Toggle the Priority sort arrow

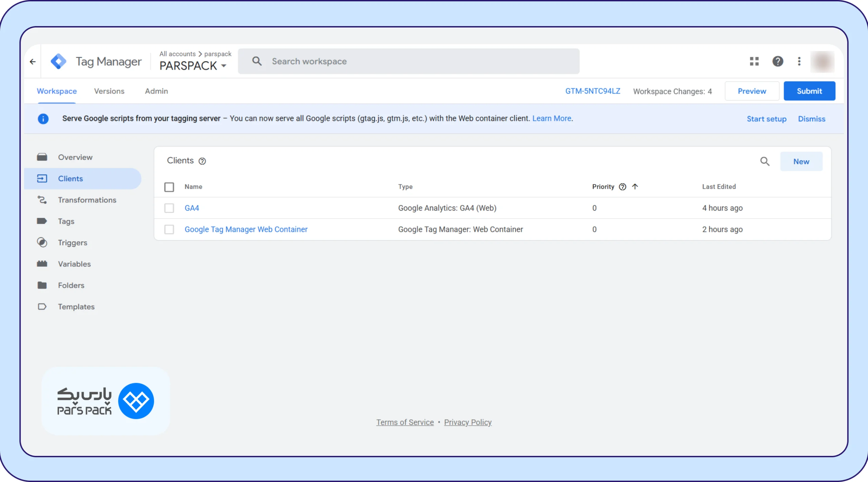tap(635, 186)
